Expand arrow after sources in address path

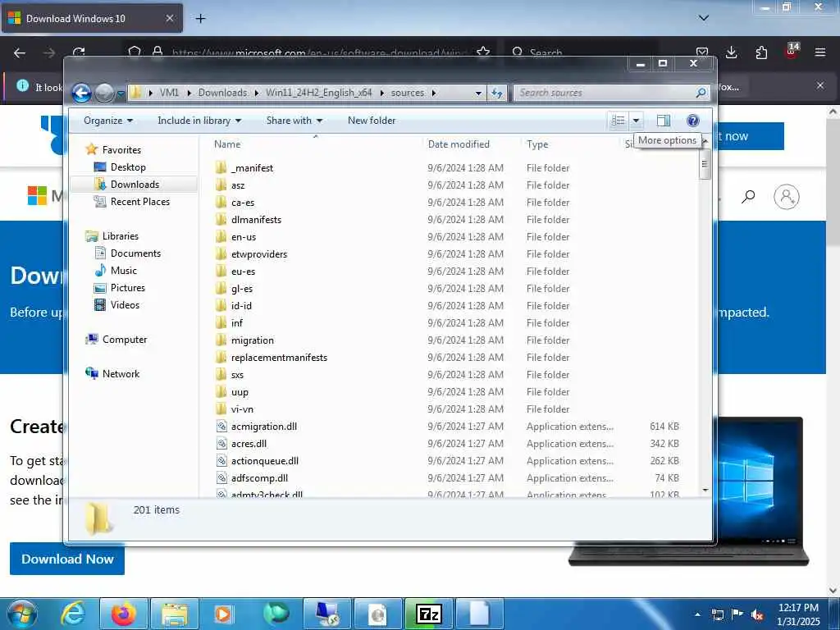pos(433,93)
